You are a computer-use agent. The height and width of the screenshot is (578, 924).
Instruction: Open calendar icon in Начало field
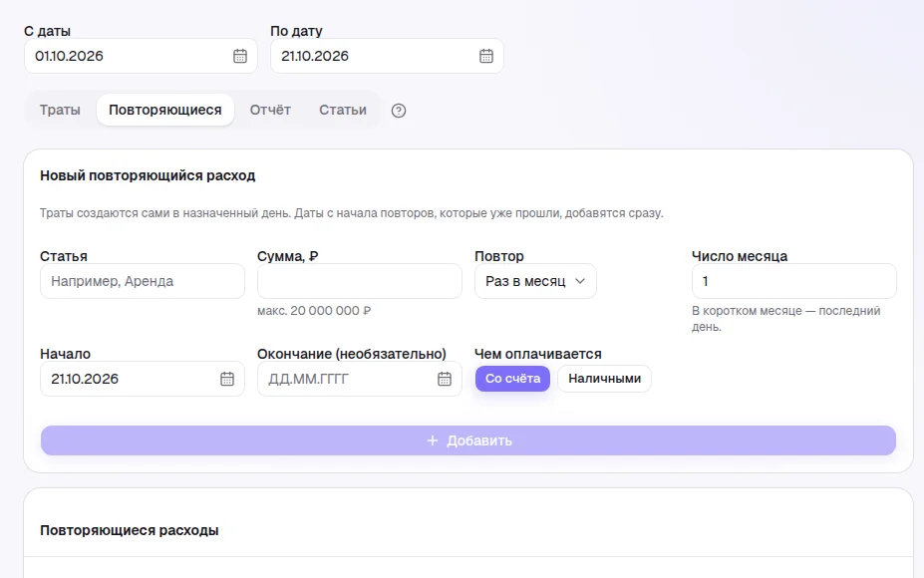pos(227,379)
